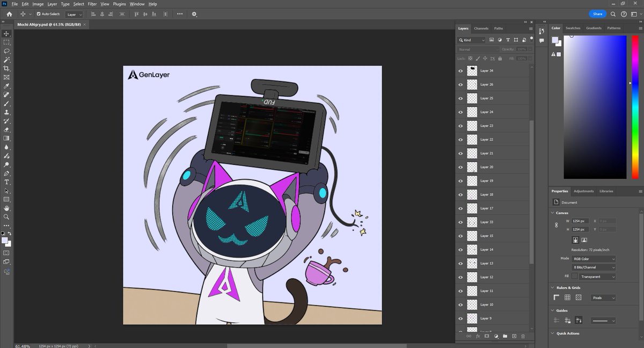Select the Pen tool
Viewport: 644px width, 348px height.
[x=6, y=173]
